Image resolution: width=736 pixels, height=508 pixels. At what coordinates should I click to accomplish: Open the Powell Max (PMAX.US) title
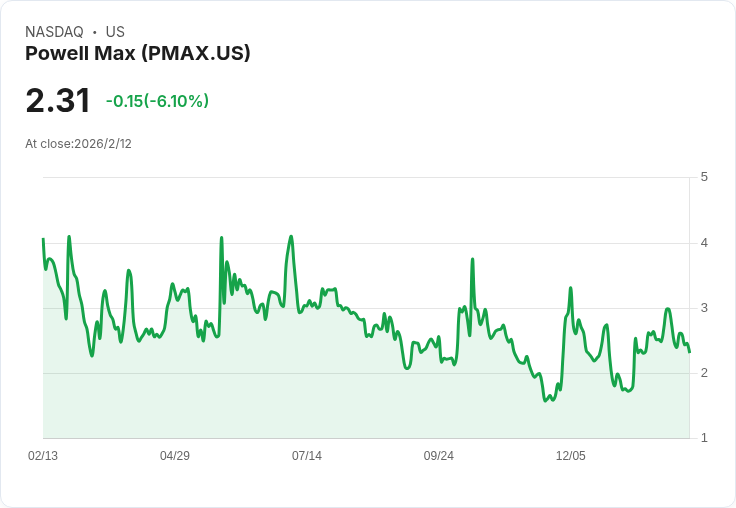click(x=137, y=53)
